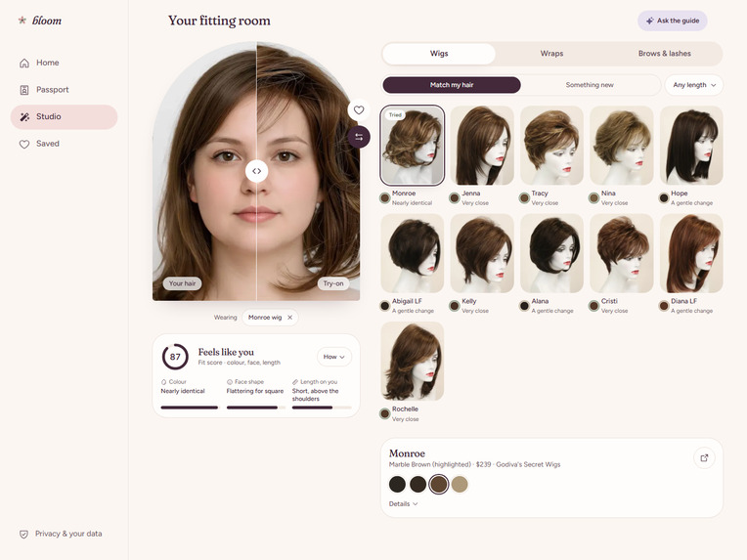Try on the Jenna wig
Viewport: 747px width, 560px height.
pos(482,146)
